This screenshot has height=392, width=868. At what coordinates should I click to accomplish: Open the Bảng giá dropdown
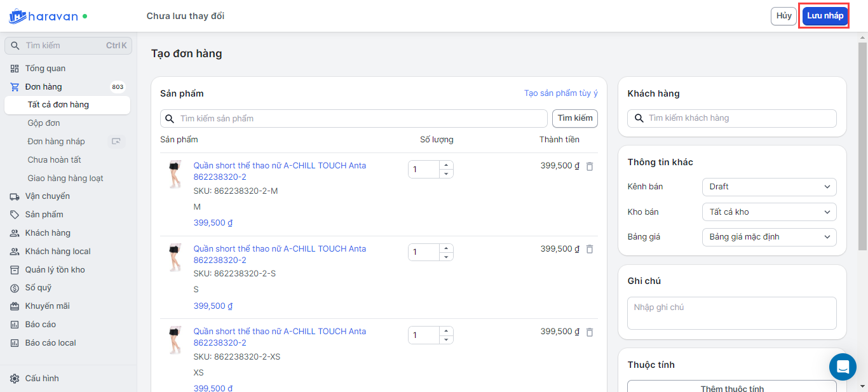pyautogui.click(x=769, y=237)
